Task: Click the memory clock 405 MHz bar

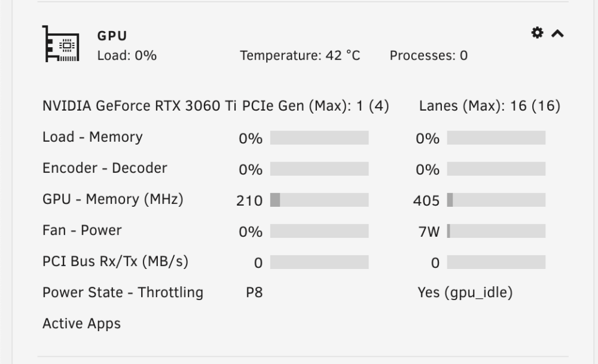Action: [x=496, y=200]
